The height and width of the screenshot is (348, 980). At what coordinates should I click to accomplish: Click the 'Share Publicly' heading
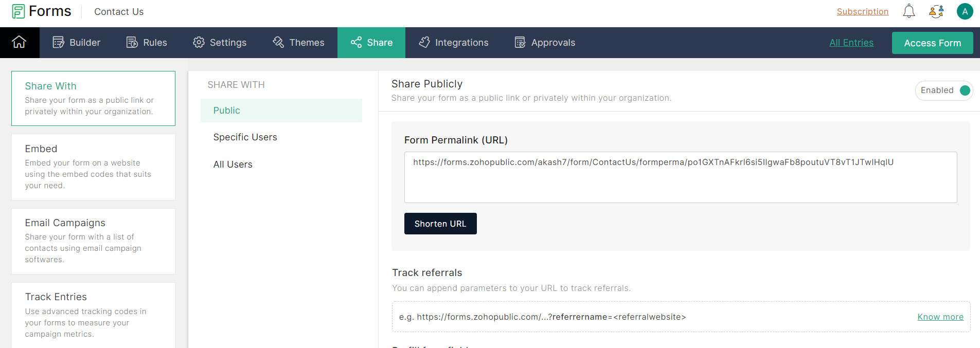click(427, 84)
